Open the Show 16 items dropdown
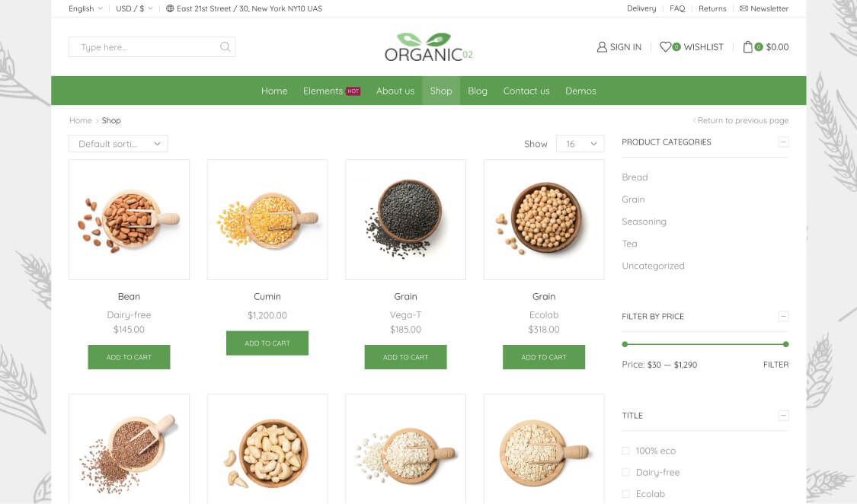Viewport: 857px width, 504px height. click(x=580, y=144)
